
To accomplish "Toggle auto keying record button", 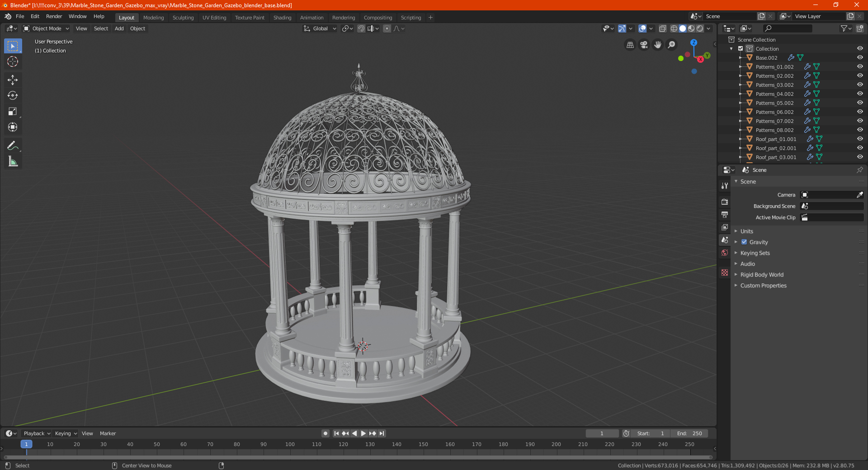I will (325, 433).
